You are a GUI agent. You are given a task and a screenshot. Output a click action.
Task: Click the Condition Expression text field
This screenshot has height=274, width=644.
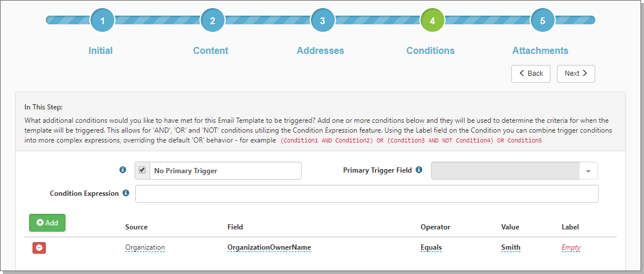[x=367, y=193]
